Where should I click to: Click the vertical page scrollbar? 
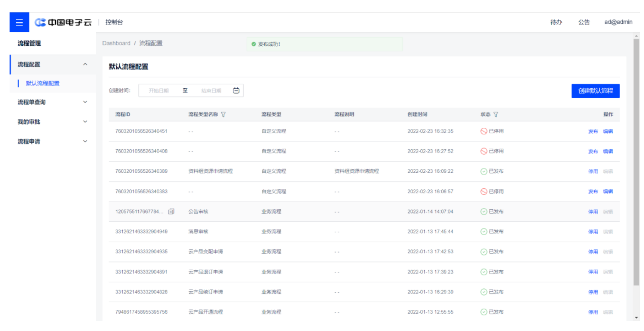coord(636,162)
